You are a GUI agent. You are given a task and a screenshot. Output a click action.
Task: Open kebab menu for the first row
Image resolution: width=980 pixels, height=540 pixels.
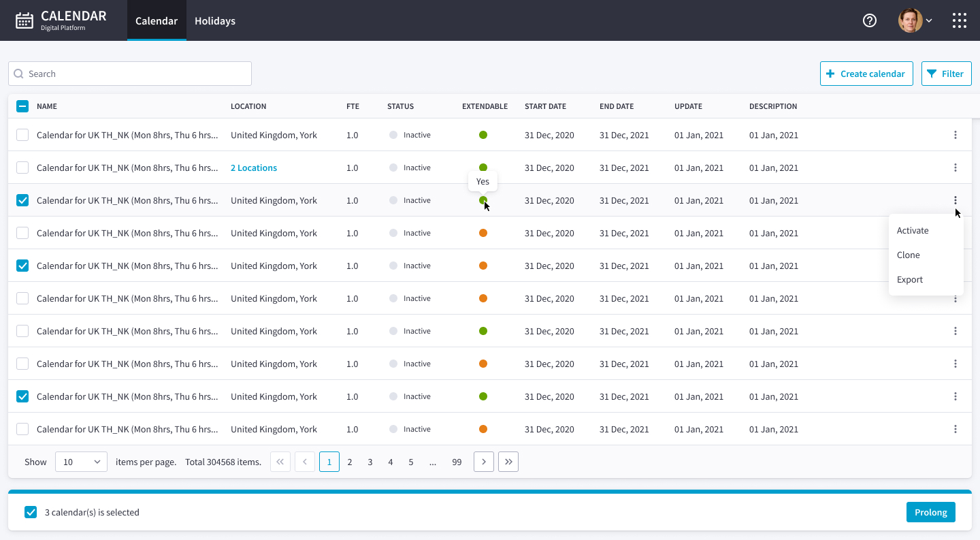[x=955, y=135]
